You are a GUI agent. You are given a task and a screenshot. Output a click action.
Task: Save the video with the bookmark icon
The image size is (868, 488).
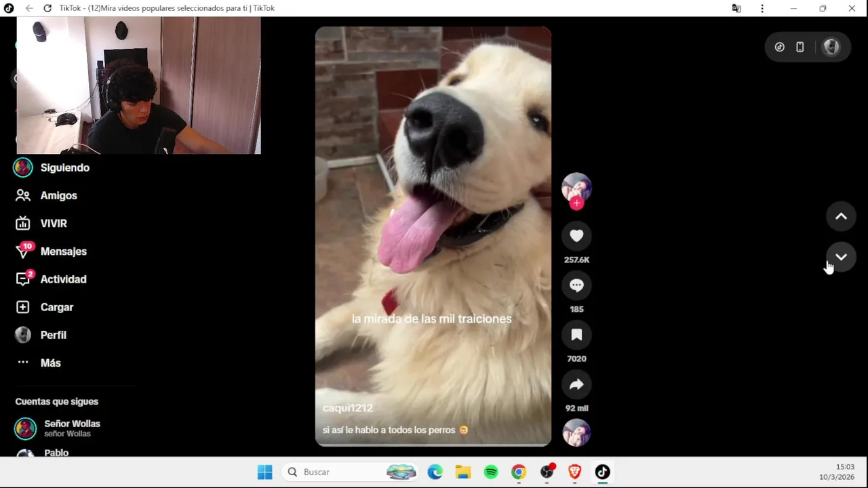click(576, 335)
